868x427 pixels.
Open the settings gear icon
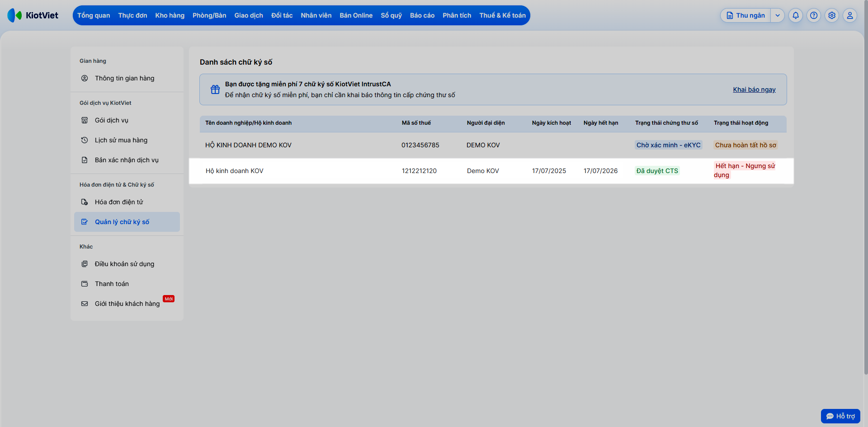click(832, 15)
